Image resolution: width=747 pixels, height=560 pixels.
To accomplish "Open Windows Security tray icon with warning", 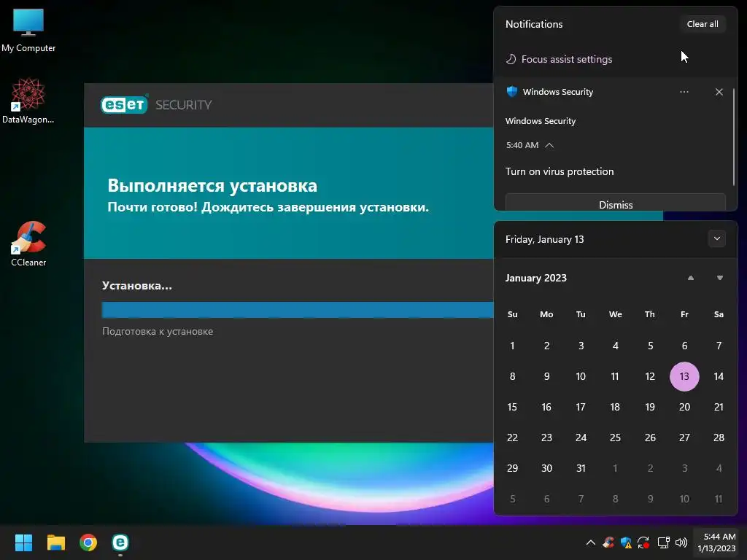I will [626, 542].
